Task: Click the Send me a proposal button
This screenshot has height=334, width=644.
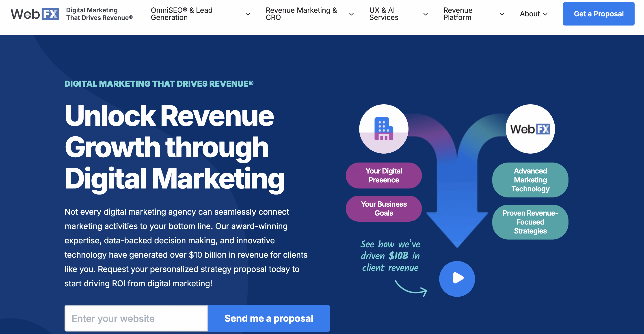Action: (x=269, y=318)
